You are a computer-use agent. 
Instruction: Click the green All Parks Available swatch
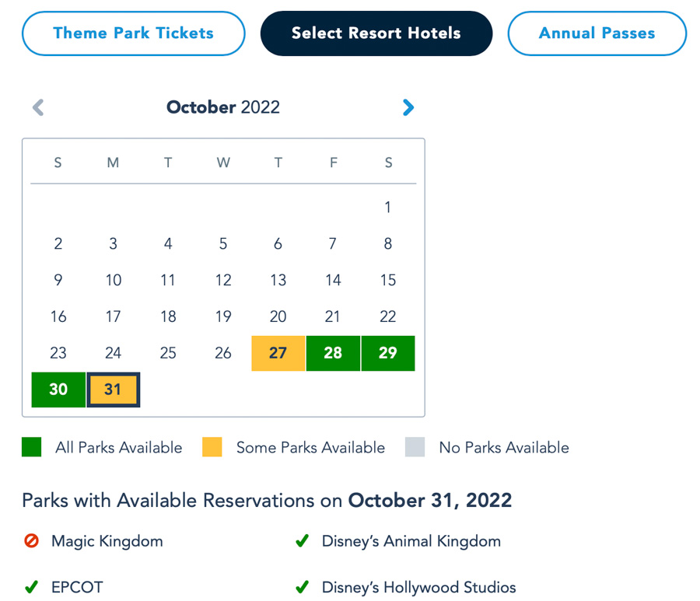click(32, 447)
